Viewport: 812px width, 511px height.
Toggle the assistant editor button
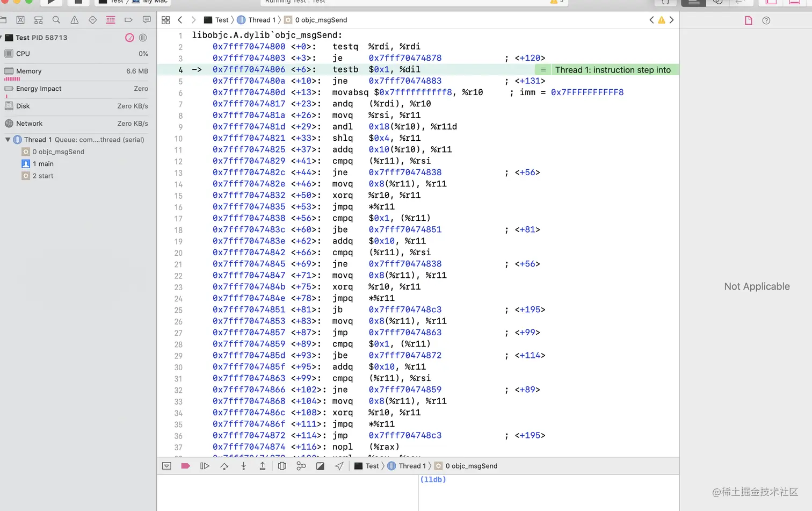coord(717,2)
